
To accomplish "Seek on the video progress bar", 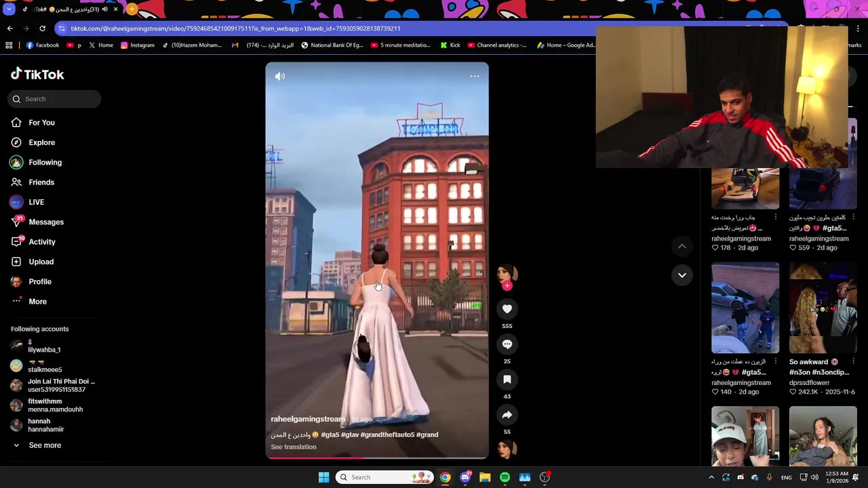I will [377, 458].
